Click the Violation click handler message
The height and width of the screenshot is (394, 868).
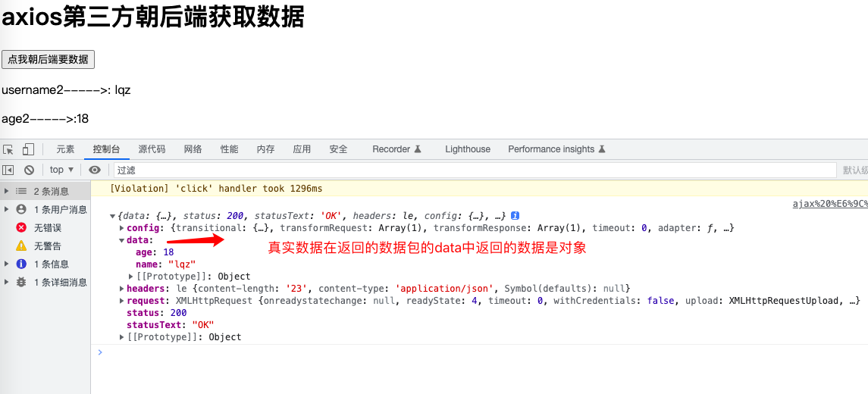click(x=216, y=189)
